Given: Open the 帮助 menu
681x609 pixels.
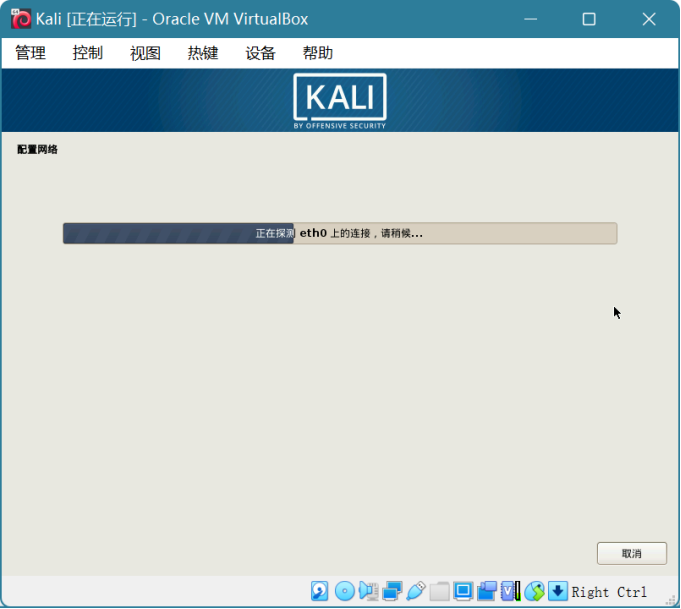Looking at the screenshot, I should click(x=317, y=53).
